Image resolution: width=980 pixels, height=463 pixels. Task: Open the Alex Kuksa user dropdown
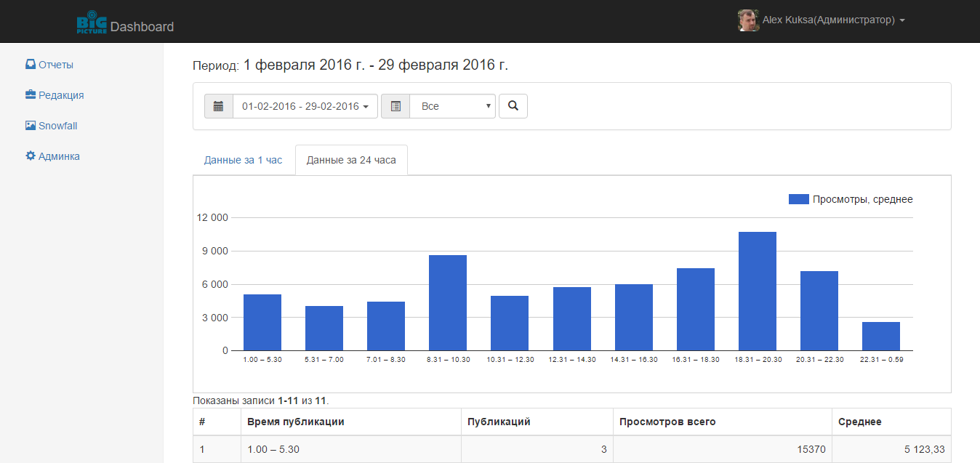tap(833, 20)
